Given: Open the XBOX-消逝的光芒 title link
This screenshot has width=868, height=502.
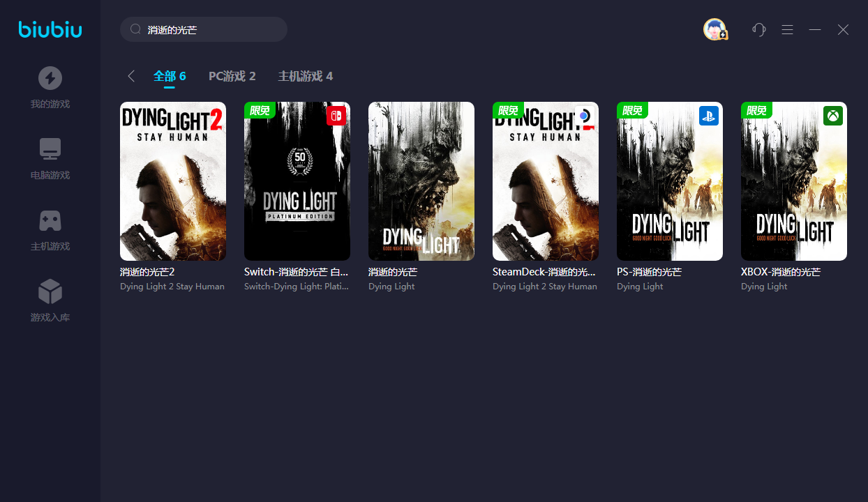Looking at the screenshot, I should (x=780, y=272).
